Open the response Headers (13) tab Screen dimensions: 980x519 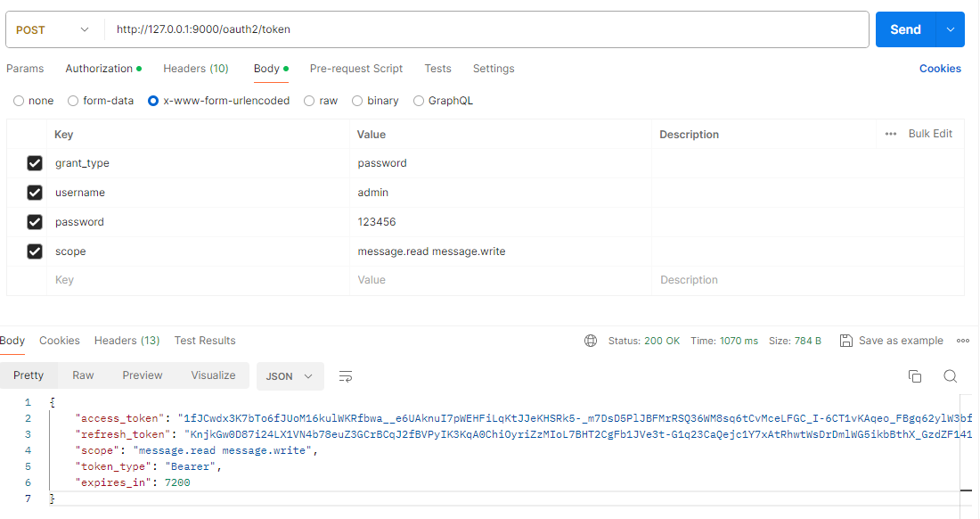coord(127,341)
